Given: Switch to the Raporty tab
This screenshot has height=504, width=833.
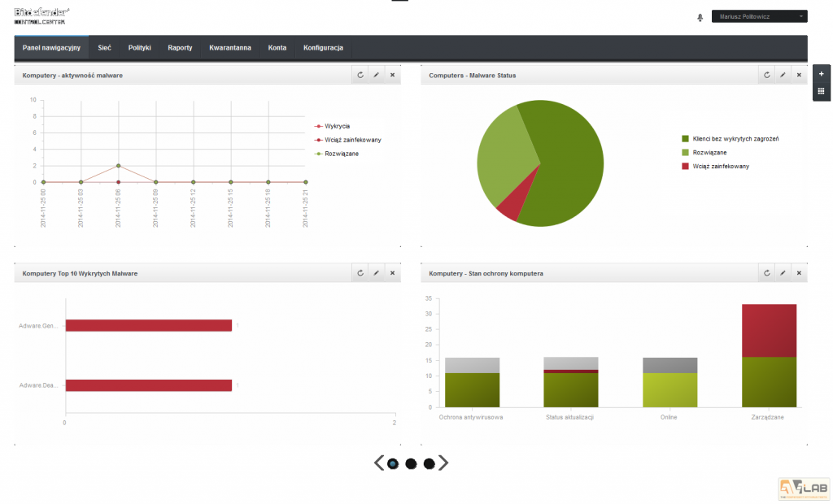Looking at the screenshot, I should tap(180, 48).
